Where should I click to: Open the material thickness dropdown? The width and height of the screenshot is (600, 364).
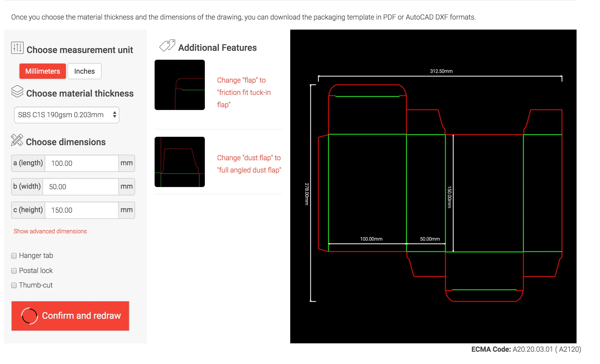(x=66, y=115)
